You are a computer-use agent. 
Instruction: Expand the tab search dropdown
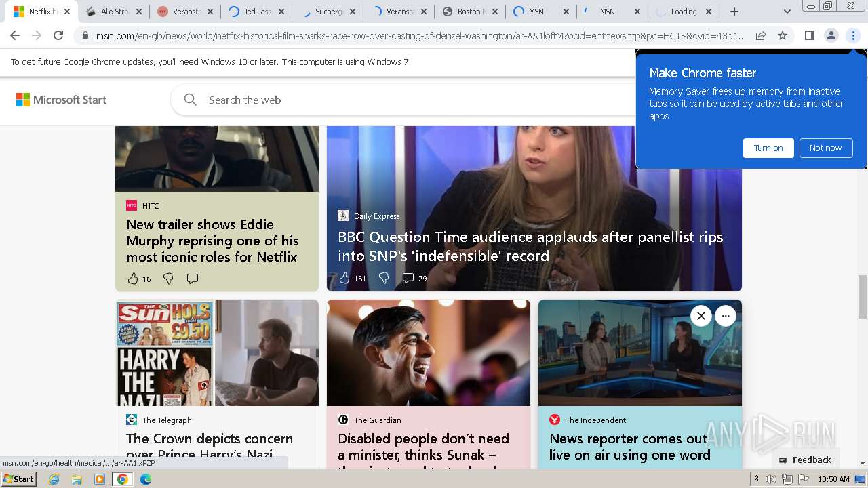(x=787, y=12)
